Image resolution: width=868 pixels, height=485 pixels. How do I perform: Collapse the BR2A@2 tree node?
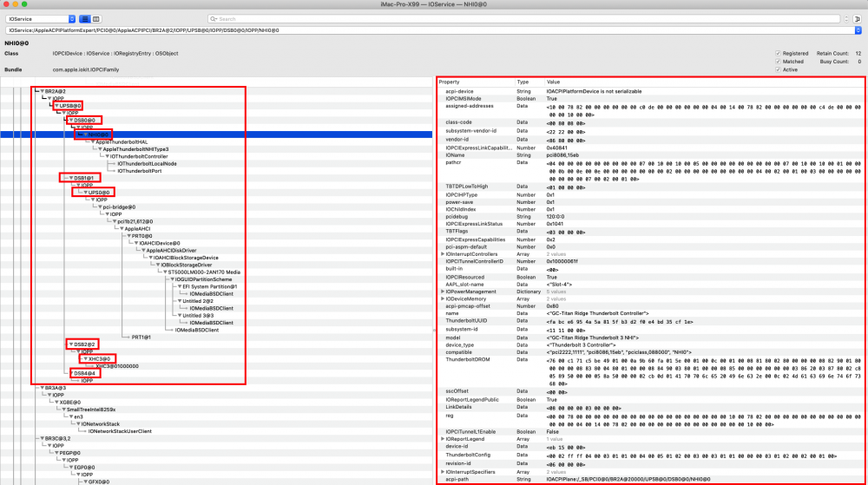tap(42, 91)
